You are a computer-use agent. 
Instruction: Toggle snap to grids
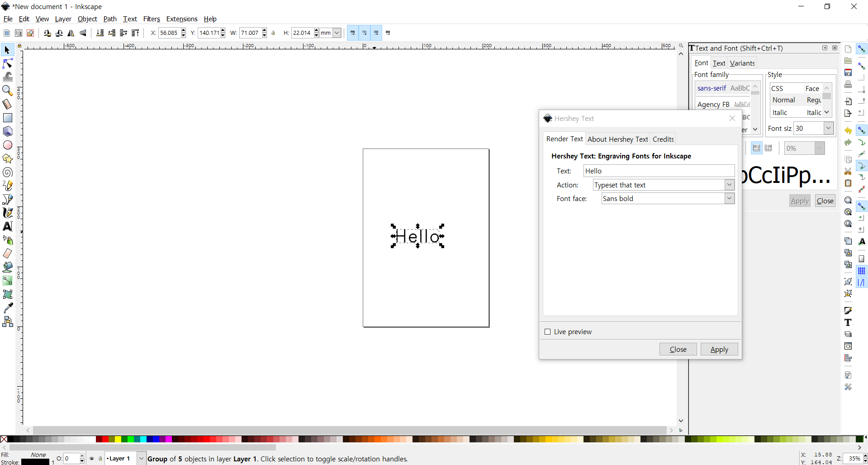(x=862, y=271)
